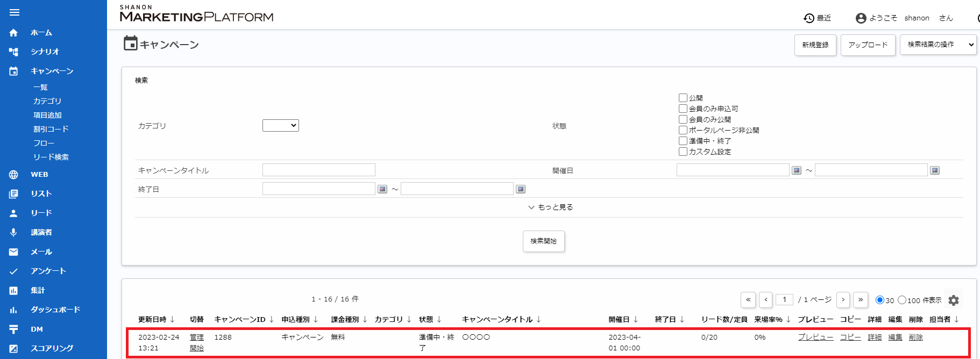Check the 準備中・終了 checkbox
980x359 pixels.
683,141
